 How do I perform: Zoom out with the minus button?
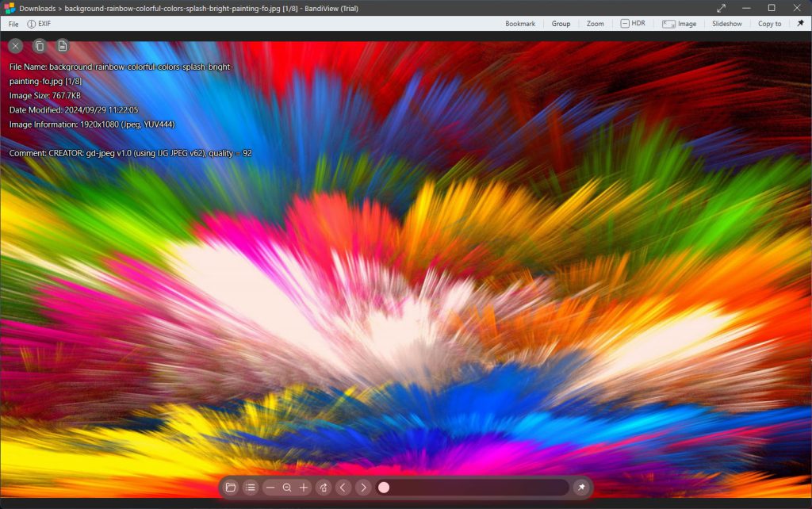pos(270,488)
